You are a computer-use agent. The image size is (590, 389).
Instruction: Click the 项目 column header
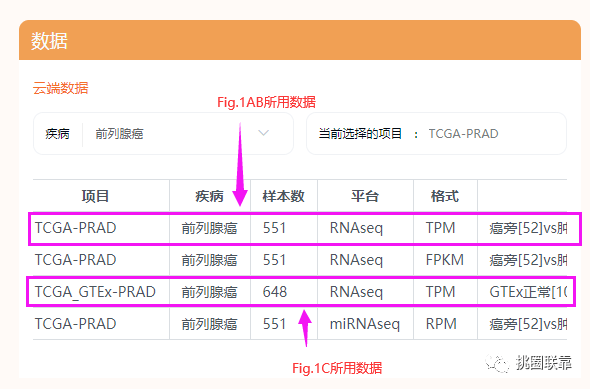pos(95,196)
